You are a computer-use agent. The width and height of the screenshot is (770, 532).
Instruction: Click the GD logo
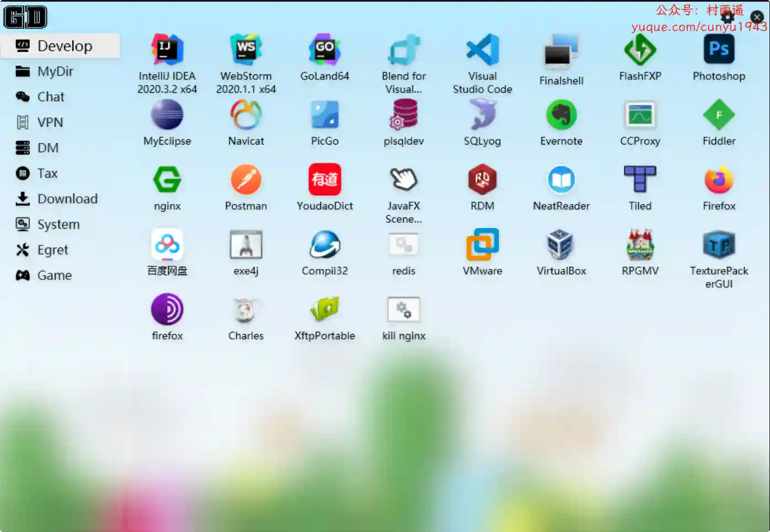point(25,17)
